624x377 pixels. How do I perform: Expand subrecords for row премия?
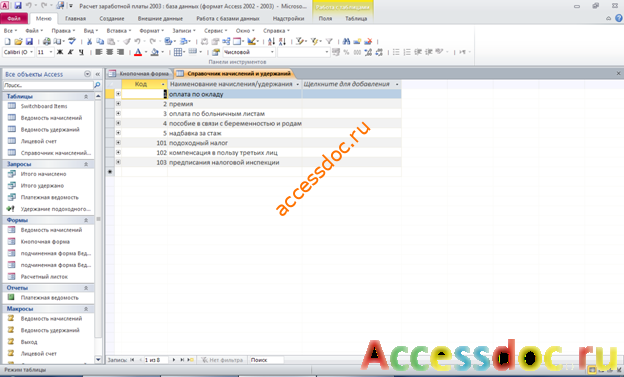pos(118,104)
